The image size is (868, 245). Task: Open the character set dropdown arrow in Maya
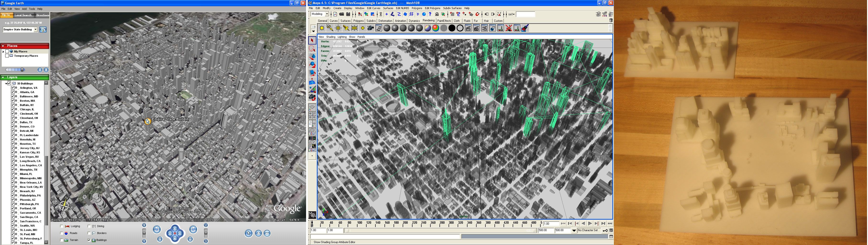pos(574,230)
